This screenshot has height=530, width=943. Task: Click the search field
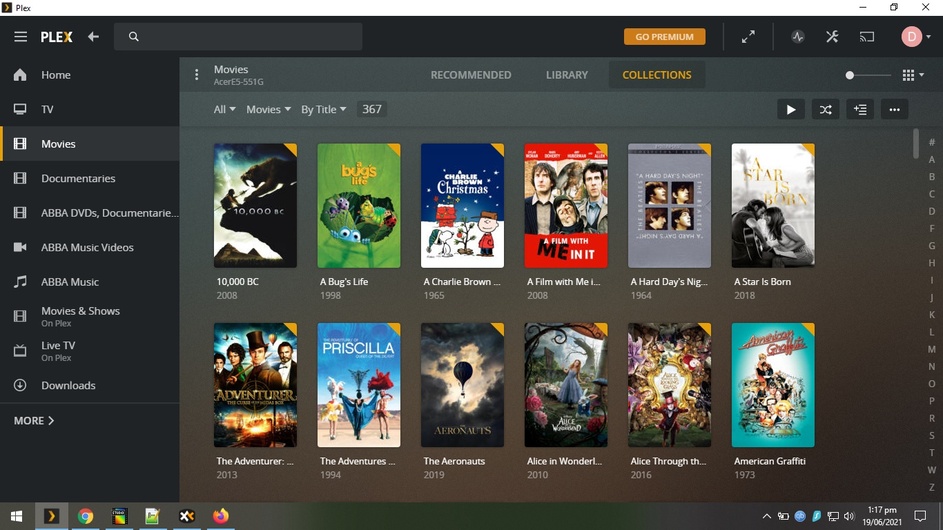point(238,37)
